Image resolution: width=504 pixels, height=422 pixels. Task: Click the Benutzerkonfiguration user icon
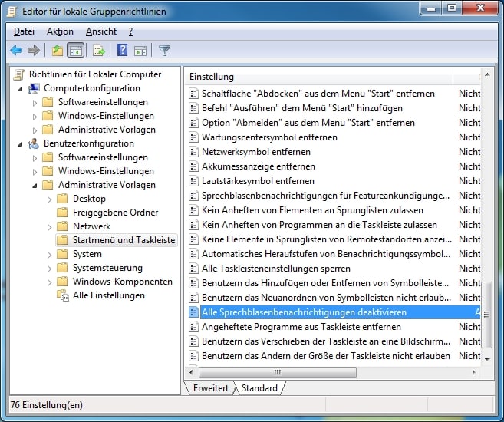[x=34, y=143]
